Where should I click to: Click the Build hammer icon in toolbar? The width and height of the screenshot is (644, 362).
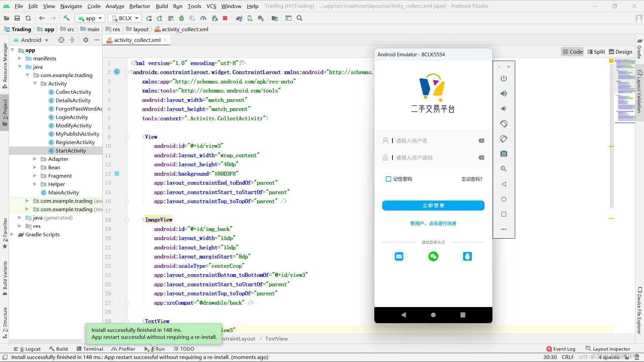click(66, 18)
